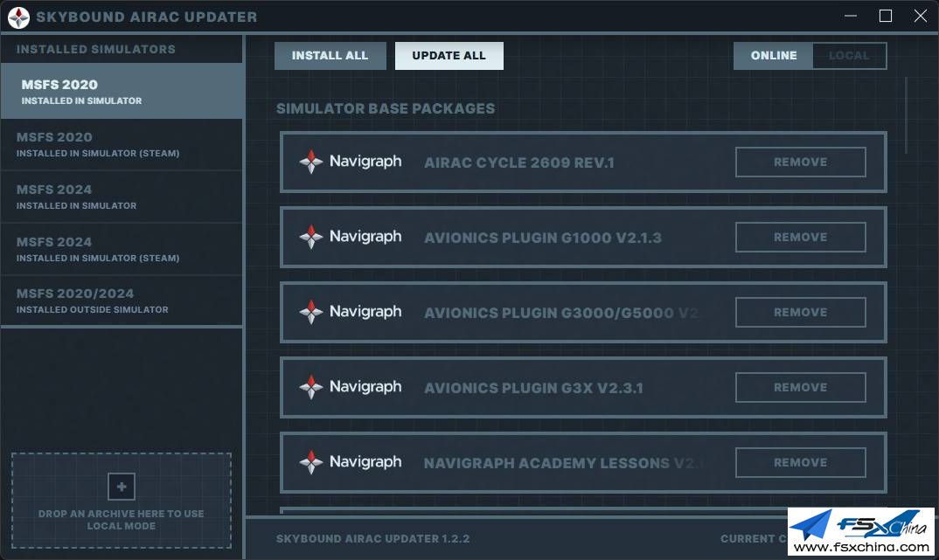This screenshot has height=560, width=939.
Task: Click Navigraph logo on AIRAC Cycle 2609 row
Action: tap(351, 162)
